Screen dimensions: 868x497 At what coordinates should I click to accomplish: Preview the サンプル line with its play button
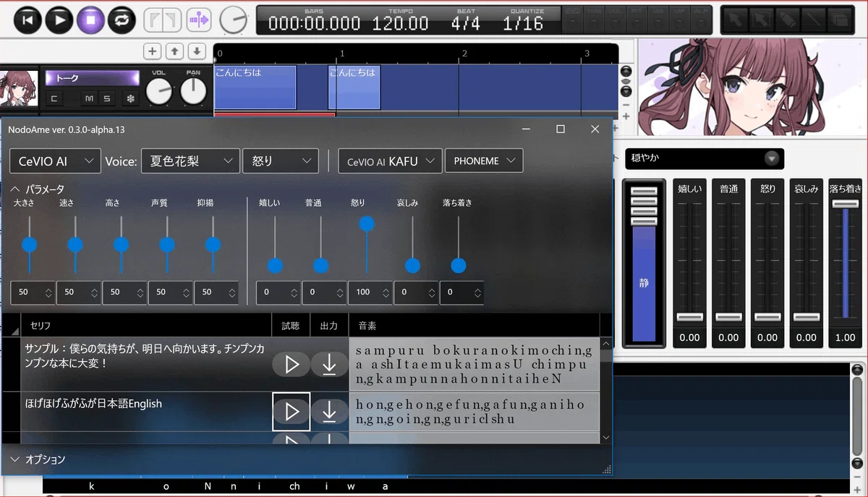292,365
